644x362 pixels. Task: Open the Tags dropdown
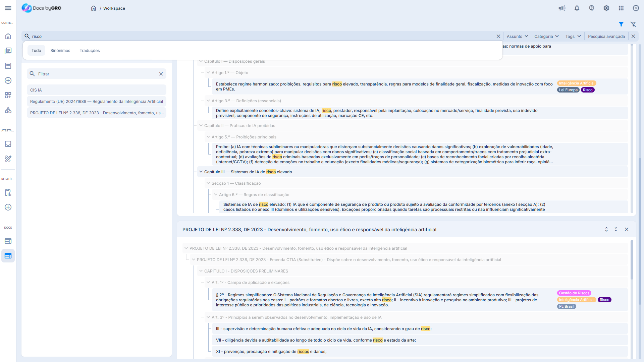(573, 36)
